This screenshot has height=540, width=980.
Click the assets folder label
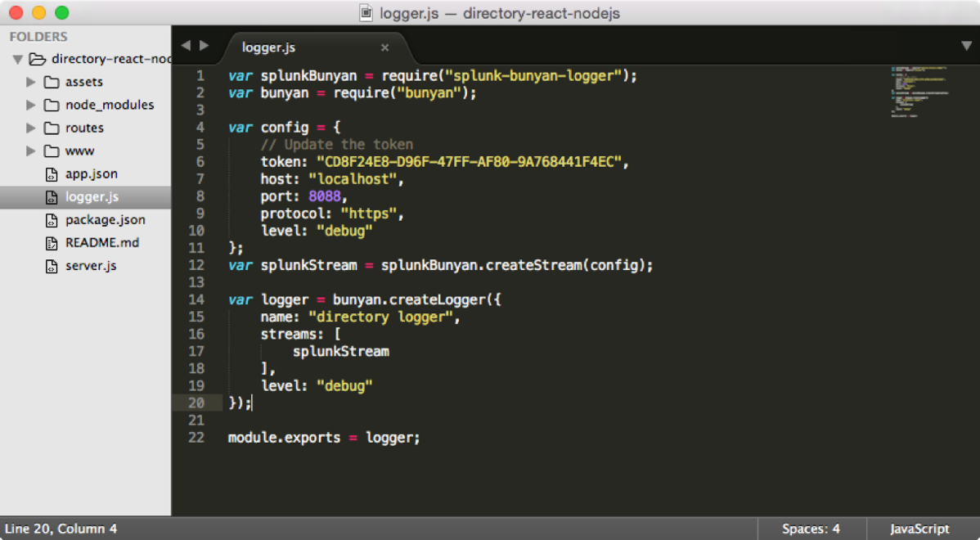[x=83, y=82]
